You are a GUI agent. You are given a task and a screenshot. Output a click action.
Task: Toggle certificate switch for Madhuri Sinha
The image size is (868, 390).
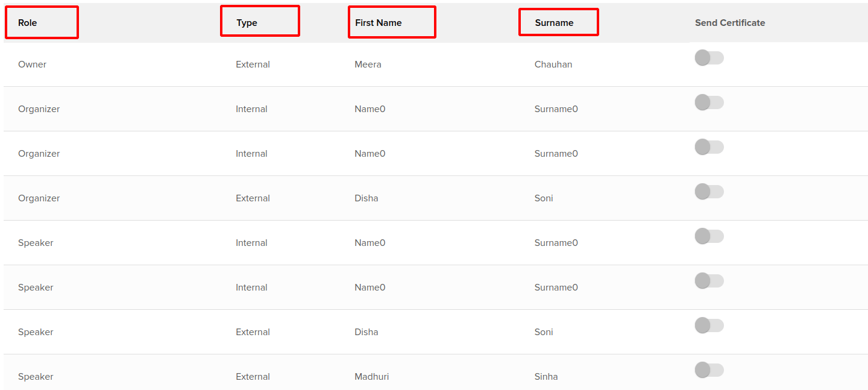coord(709,370)
